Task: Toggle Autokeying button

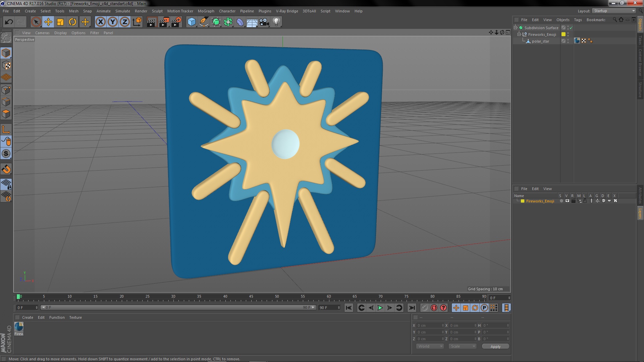Action: pos(434,308)
